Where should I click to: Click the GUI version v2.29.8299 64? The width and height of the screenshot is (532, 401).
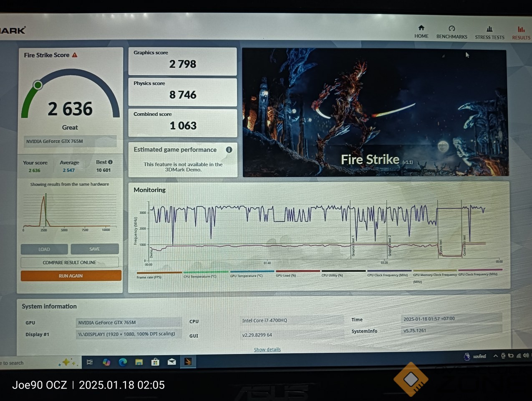[x=292, y=335]
